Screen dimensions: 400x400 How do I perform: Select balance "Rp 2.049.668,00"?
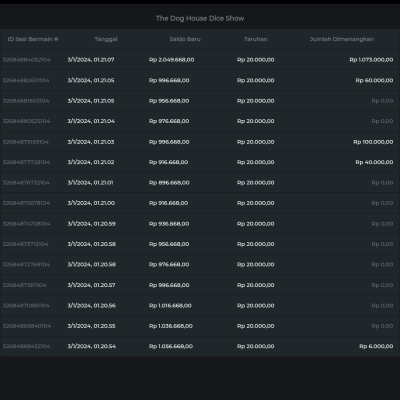(171, 60)
